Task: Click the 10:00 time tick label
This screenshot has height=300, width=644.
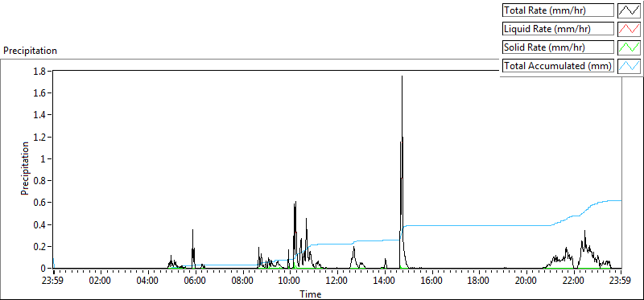Action: (290, 282)
